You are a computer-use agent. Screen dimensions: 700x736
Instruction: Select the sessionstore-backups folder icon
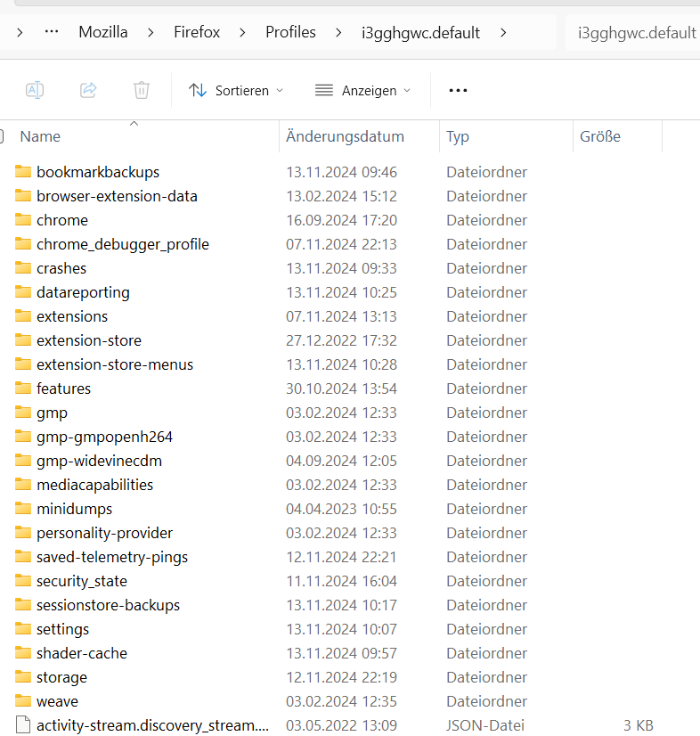(23, 604)
